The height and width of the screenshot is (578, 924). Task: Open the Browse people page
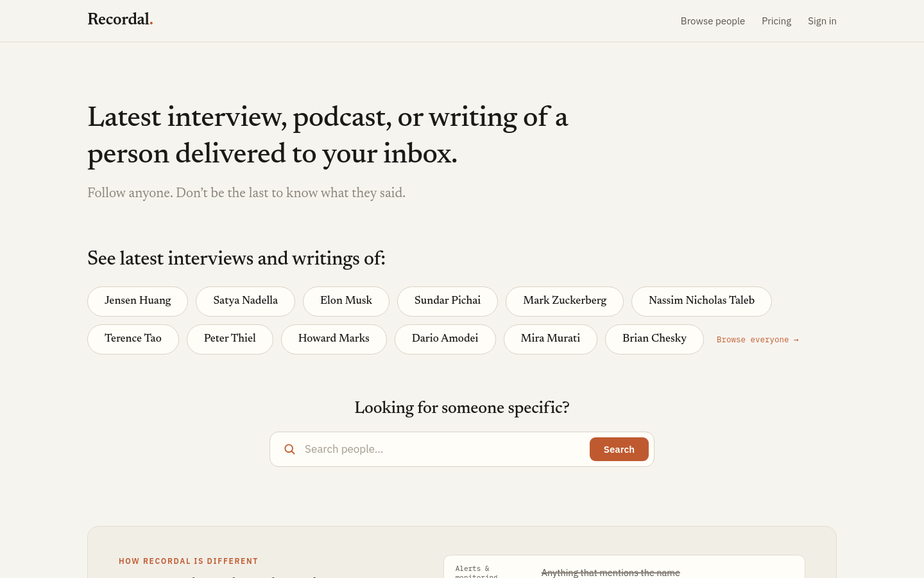point(712,21)
